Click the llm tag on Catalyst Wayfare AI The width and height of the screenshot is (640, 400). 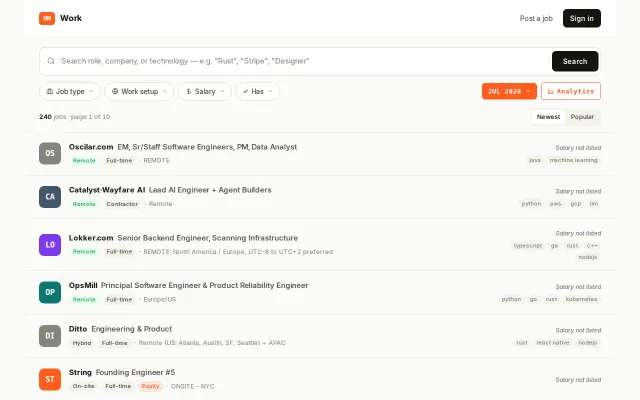[x=594, y=204]
